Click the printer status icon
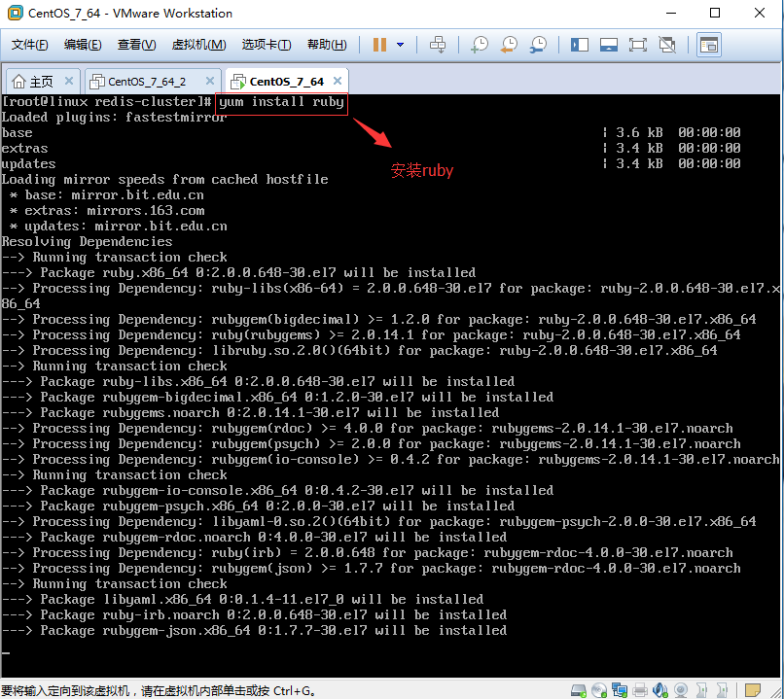 (x=640, y=690)
